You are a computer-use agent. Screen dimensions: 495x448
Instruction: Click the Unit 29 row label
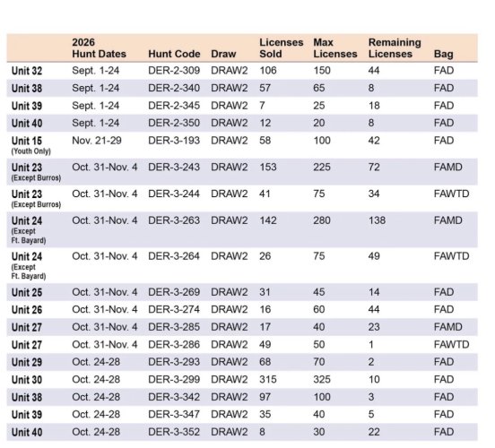pos(27,363)
